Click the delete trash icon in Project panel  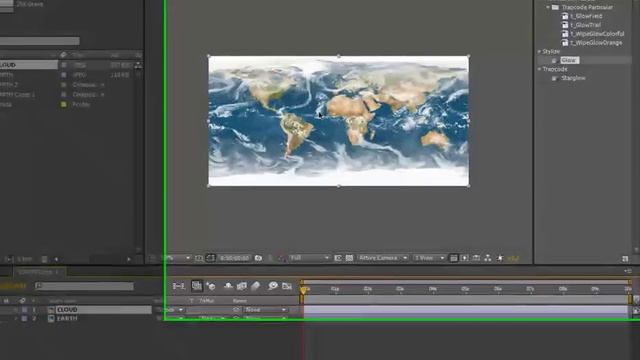[44, 259]
